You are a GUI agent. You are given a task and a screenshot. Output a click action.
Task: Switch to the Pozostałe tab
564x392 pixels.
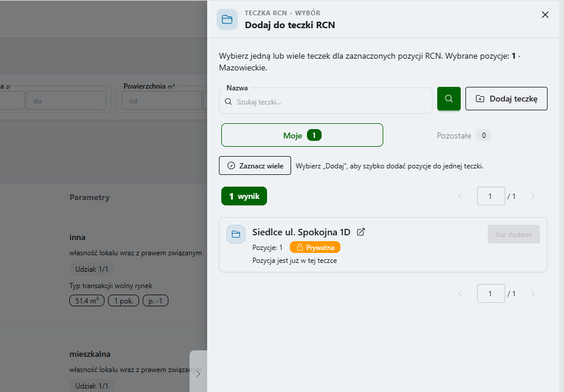464,135
